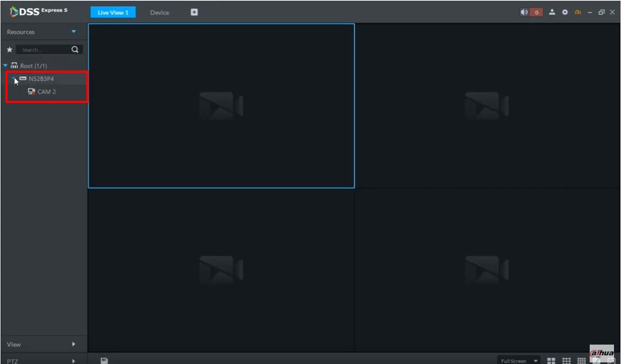
Task: Click the search magnifier icon
Action: pos(75,50)
